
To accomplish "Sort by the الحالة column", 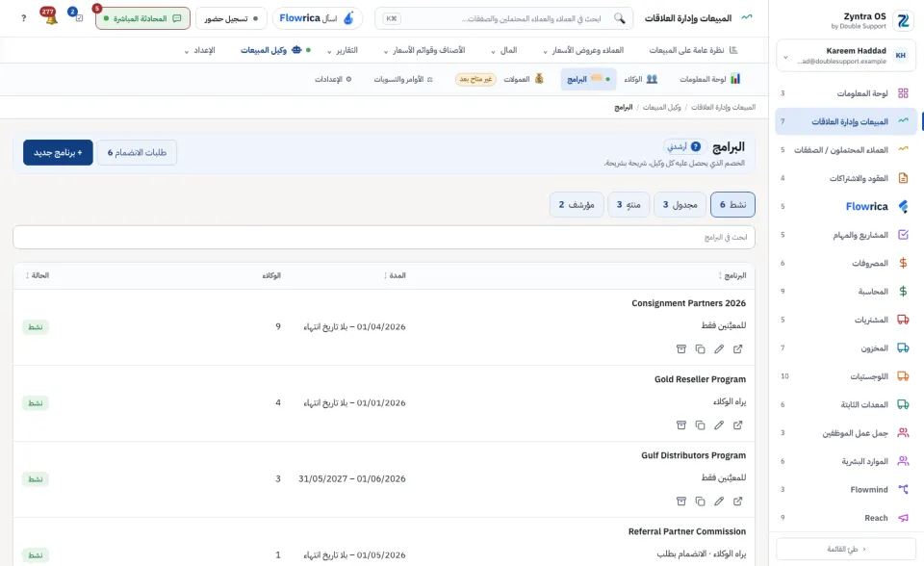I will tap(38, 275).
